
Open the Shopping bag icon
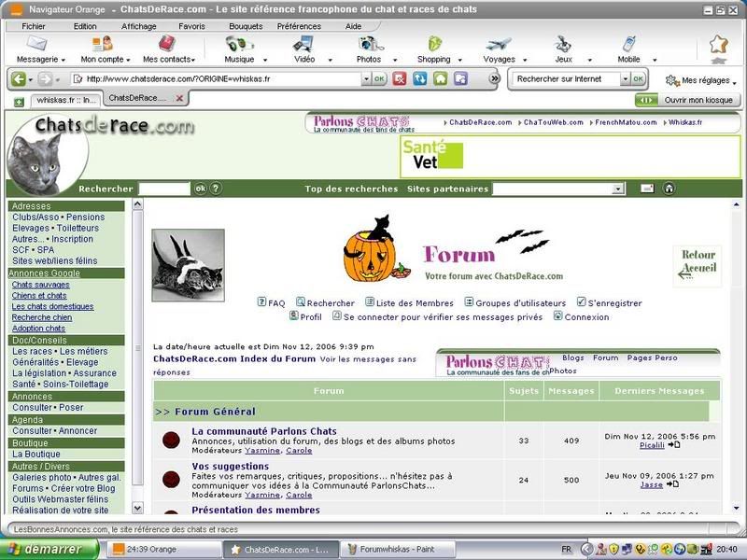tap(434, 44)
